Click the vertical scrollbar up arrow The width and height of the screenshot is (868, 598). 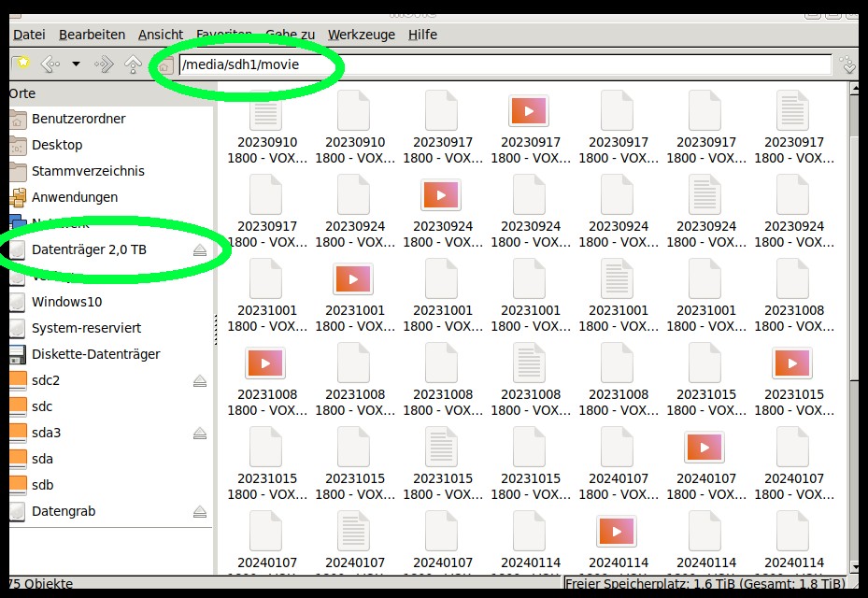[855, 88]
